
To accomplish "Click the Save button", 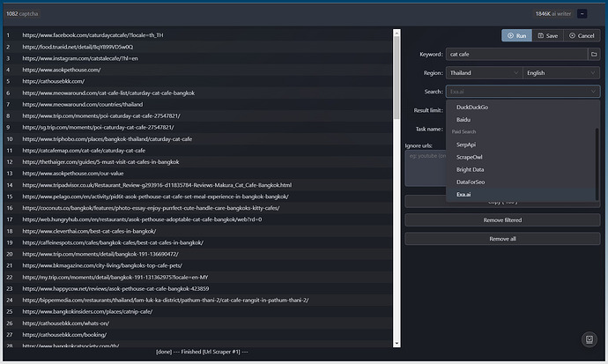I will coord(547,35).
